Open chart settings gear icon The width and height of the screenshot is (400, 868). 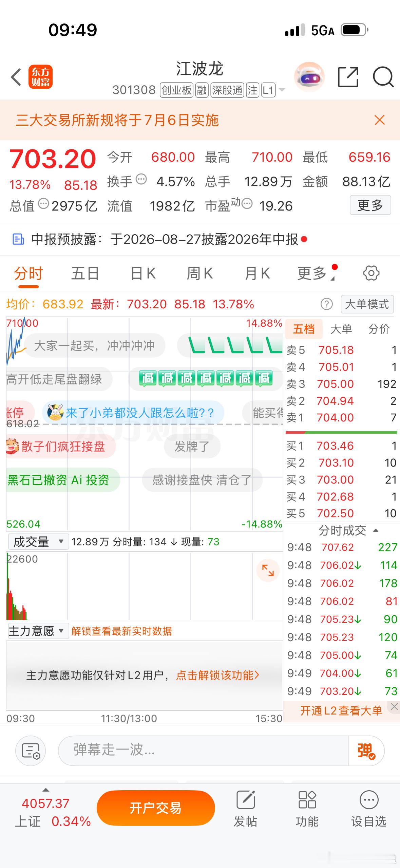pyautogui.click(x=371, y=273)
